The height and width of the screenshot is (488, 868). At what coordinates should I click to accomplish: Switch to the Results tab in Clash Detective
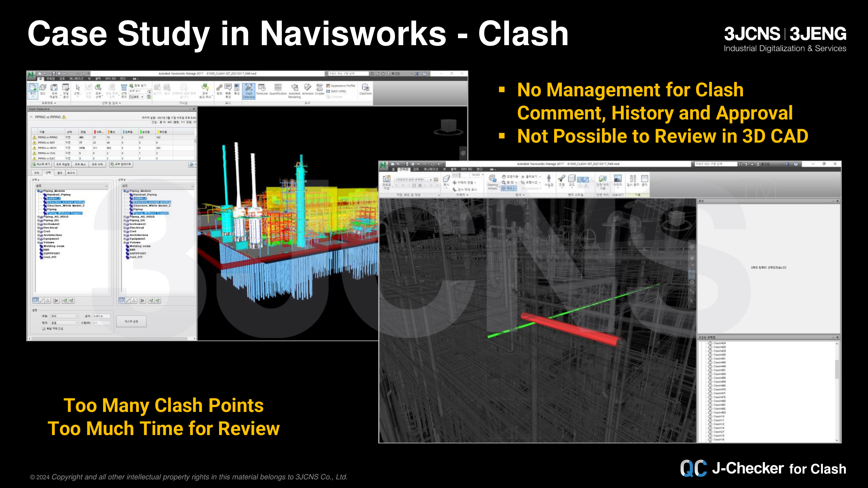(60, 173)
